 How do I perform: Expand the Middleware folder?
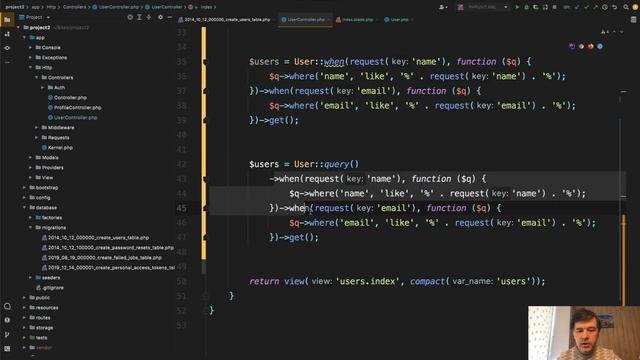point(36,127)
